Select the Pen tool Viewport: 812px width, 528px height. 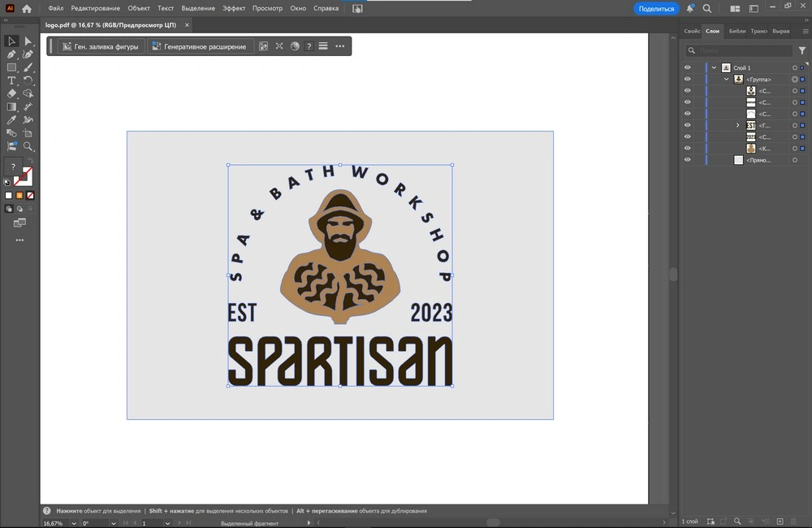[12, 54]
